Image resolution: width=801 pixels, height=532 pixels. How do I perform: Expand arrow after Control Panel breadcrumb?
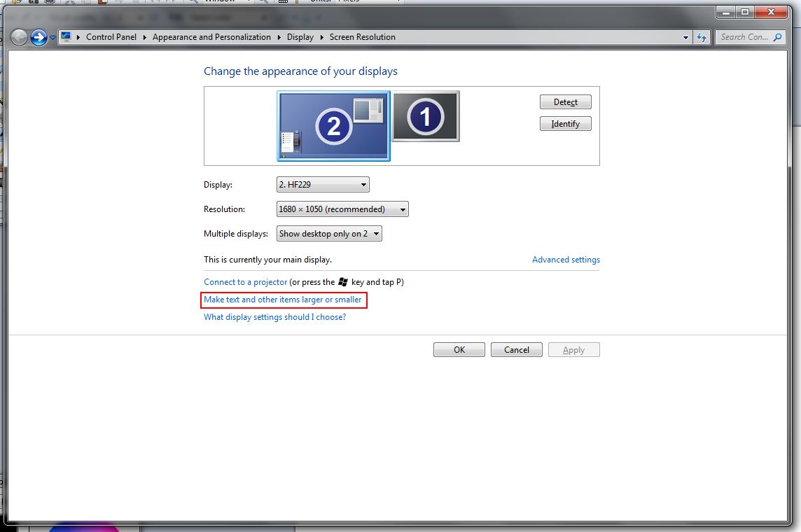[x=144, y=37]
